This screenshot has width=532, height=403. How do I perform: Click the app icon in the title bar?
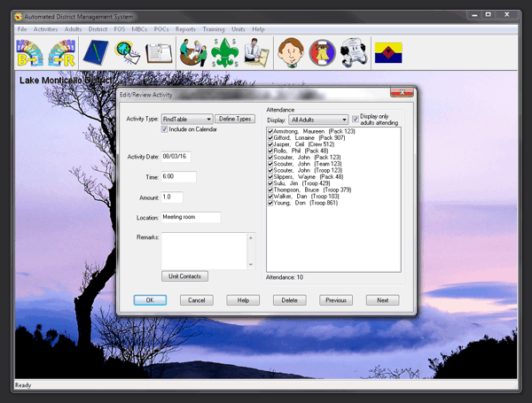(19, 16)
